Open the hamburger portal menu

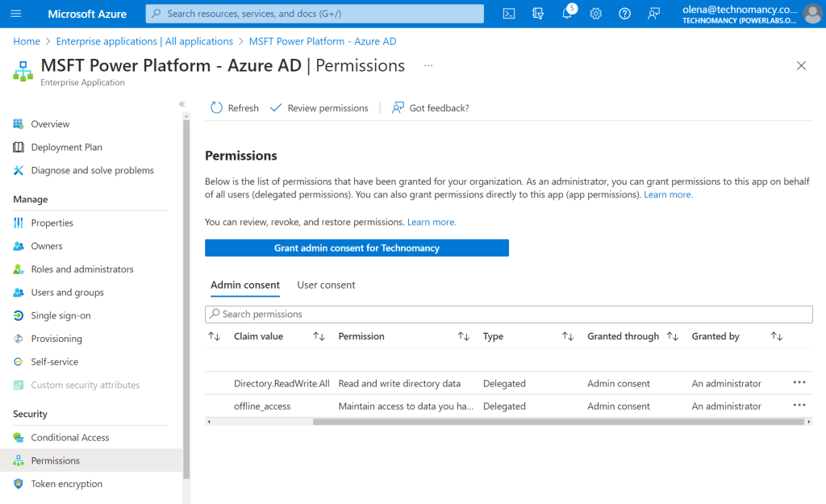coord(16,14)
